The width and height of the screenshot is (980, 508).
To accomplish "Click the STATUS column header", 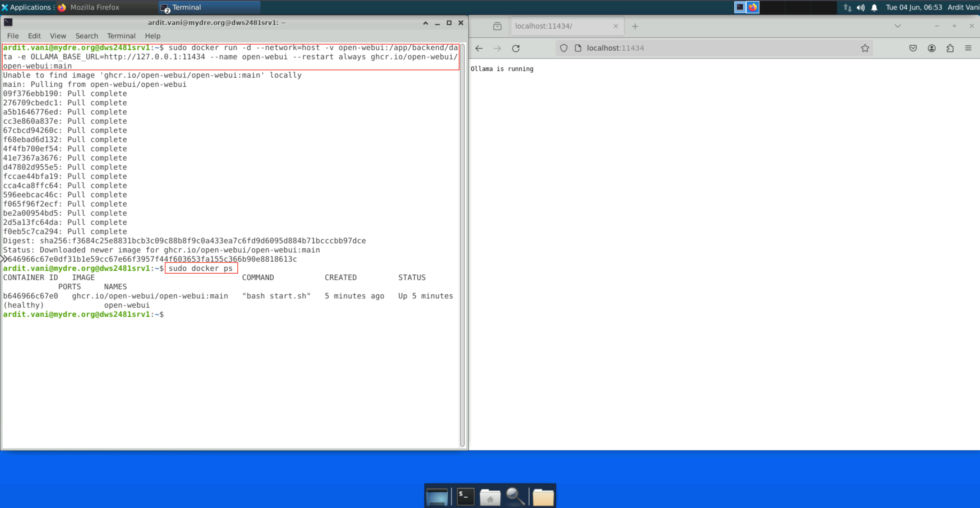I will click(x=412, y=278).
